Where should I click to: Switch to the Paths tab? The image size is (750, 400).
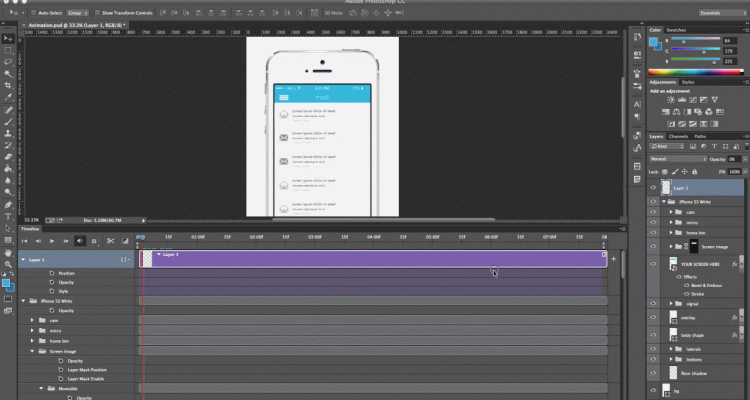(700, 136)
